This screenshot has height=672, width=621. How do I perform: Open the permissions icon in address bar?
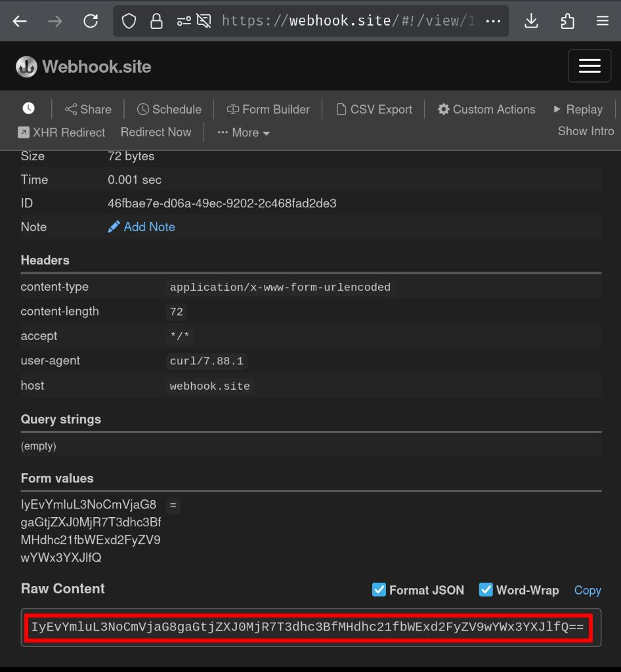tap(184, 21)
